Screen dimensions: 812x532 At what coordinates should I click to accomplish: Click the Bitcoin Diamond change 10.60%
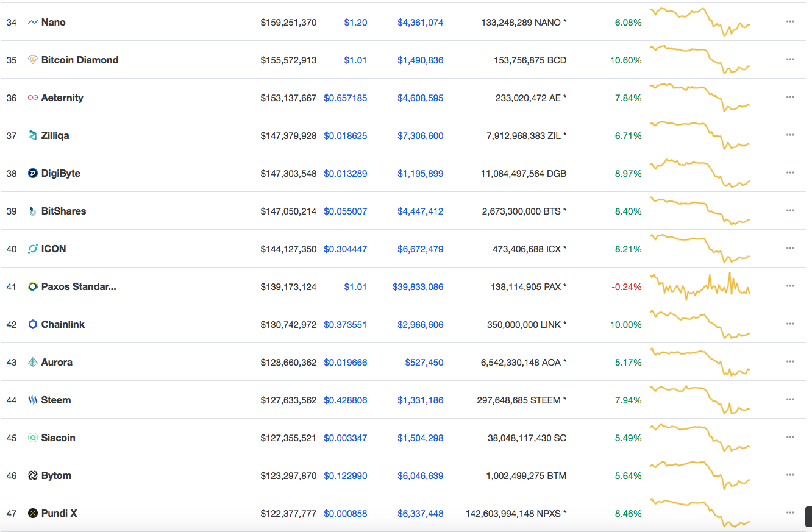pyautogui.click(x=626, y=60)
